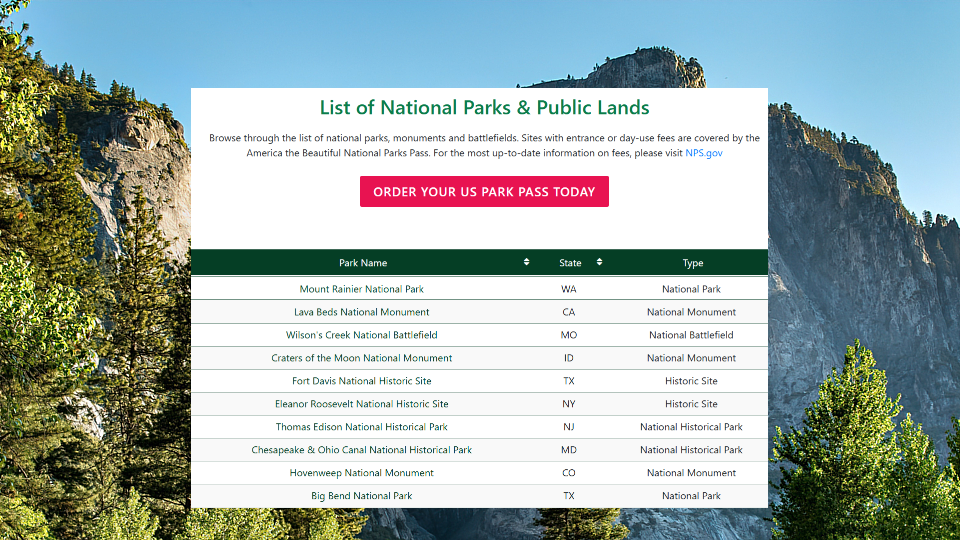Image resolution: width=960 pixels, height=540 pixels.
Task: Select the Type column header
Action: pos(693,263)
